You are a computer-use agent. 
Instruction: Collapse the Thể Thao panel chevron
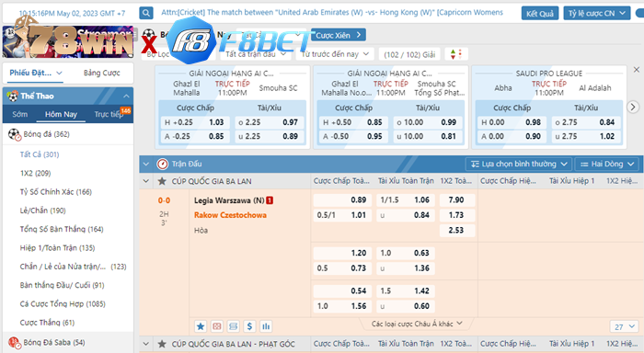click(126, 96)
